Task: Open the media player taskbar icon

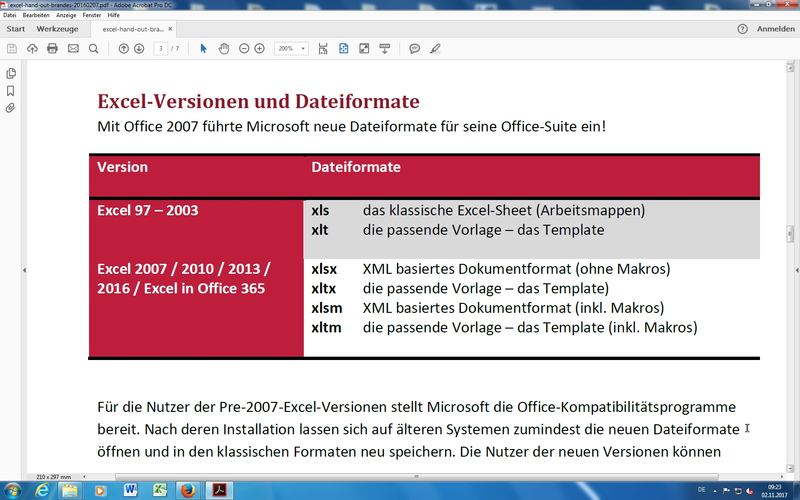Action: pyautogui.click(x=100, y=491)
